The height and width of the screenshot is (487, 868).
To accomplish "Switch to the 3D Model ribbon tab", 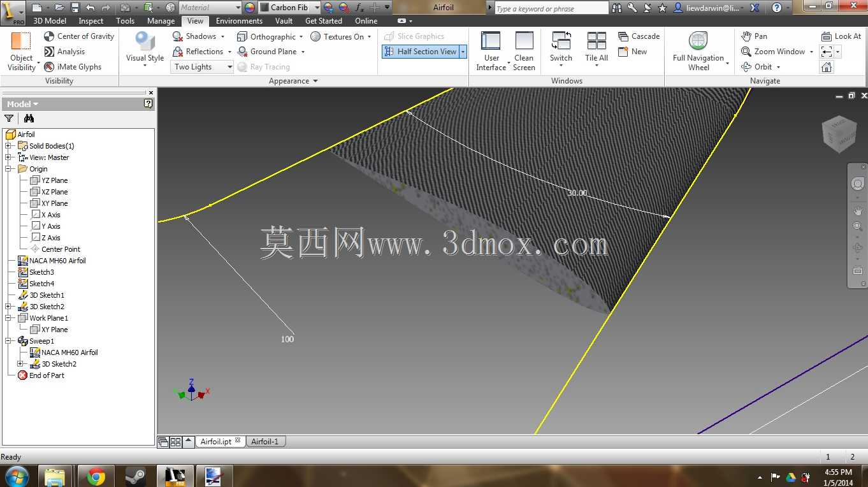I will tap(50, 21).
